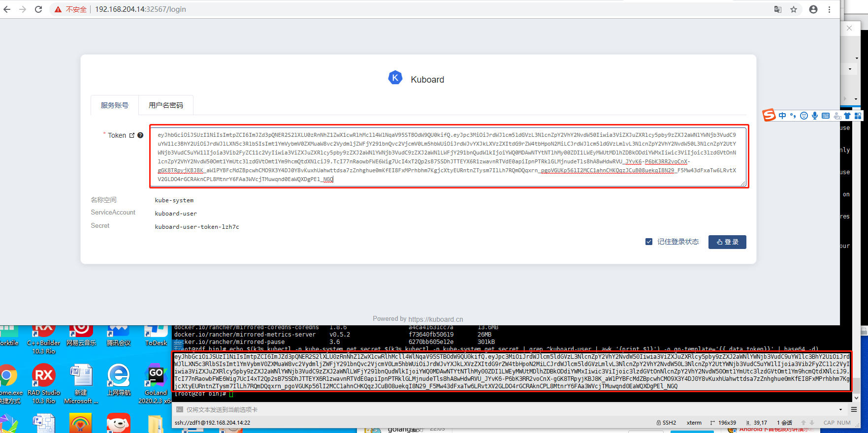Open the Chrome desktop shortcut

[8, 384]
